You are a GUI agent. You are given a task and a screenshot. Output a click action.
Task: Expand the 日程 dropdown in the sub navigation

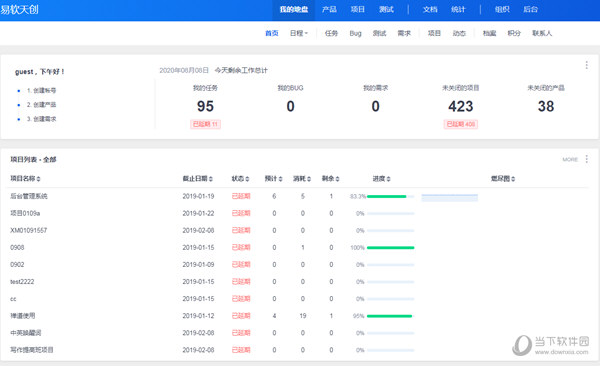point(298,33)
